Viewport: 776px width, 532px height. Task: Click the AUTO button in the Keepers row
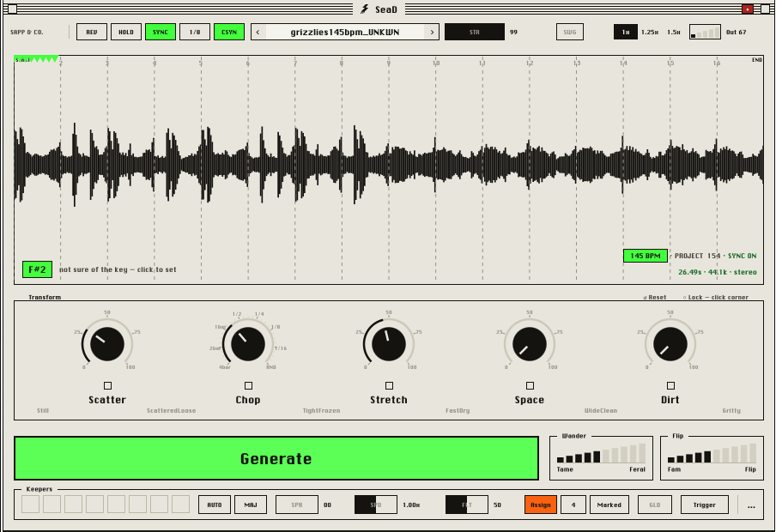(215, 505)
